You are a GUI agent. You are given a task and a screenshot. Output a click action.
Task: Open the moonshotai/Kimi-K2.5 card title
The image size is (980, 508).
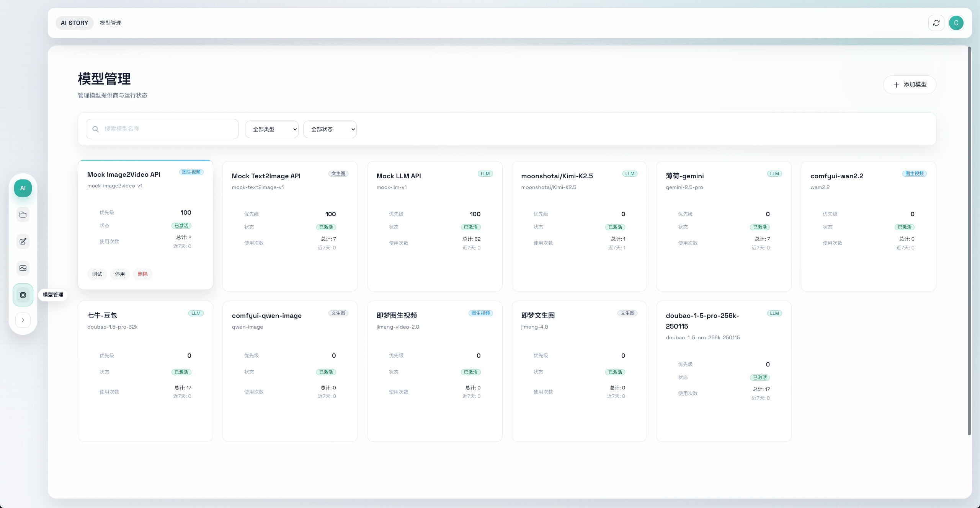pos(557,176)
